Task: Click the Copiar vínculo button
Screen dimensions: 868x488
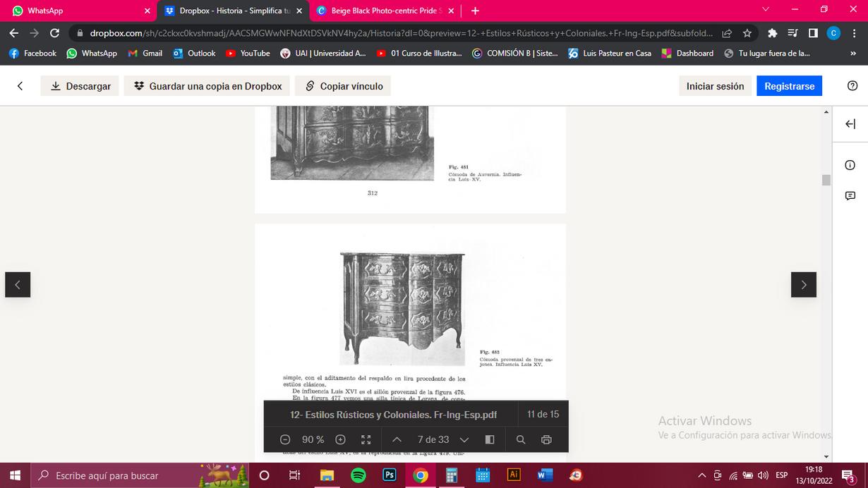Action: pos(343,86)
